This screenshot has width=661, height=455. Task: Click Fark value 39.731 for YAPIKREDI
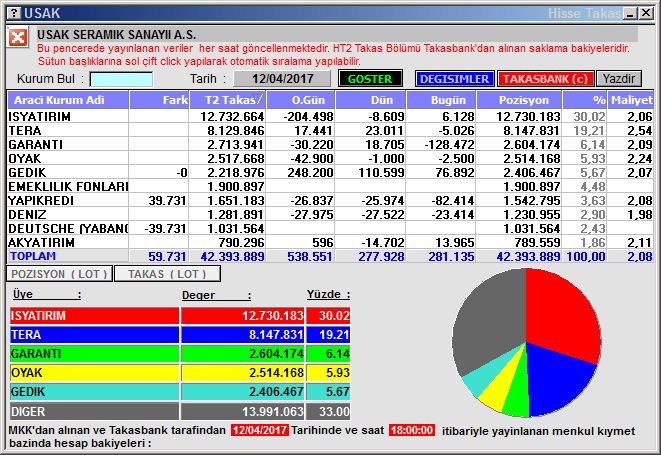[167, 200]
